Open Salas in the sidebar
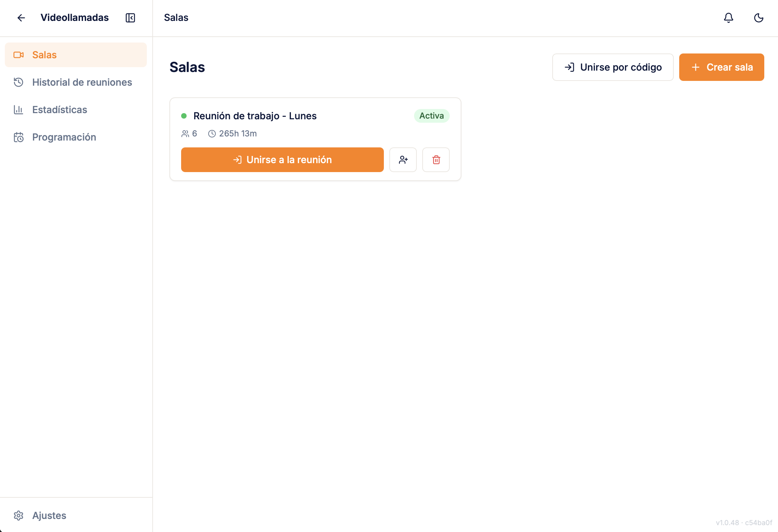 [76, 55]
